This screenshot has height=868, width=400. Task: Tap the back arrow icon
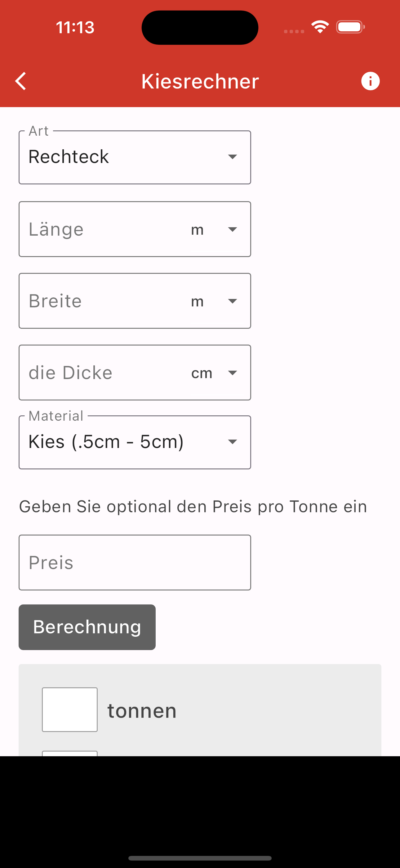[x=20, y=81]
